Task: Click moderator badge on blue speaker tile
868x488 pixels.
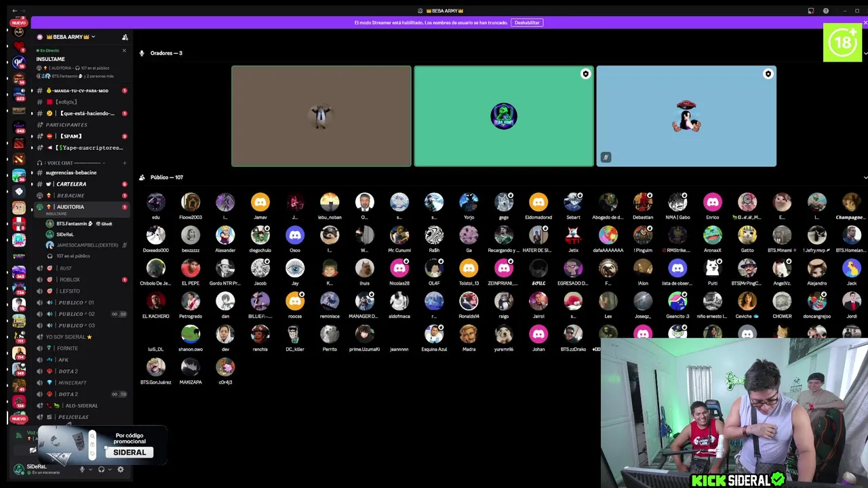Action: pos(768,74)
